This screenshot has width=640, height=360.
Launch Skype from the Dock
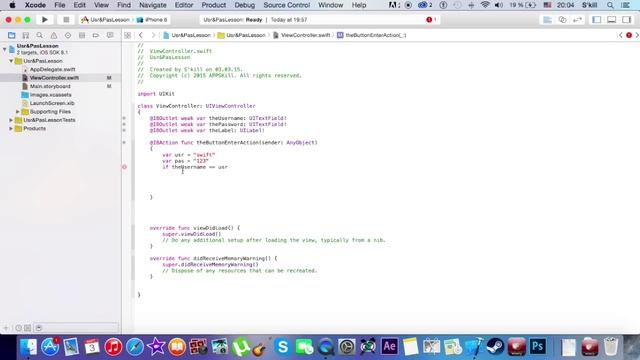pos(282,347)
